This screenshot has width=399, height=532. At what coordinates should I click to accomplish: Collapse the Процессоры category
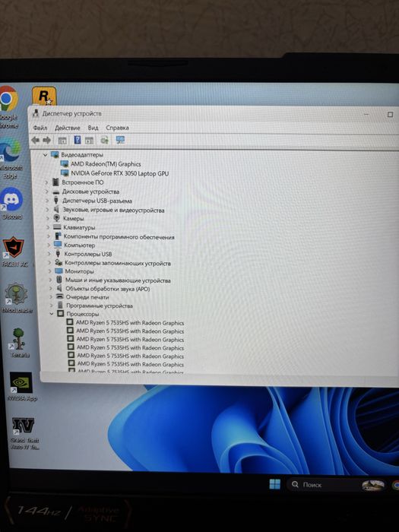pos(52,314)
